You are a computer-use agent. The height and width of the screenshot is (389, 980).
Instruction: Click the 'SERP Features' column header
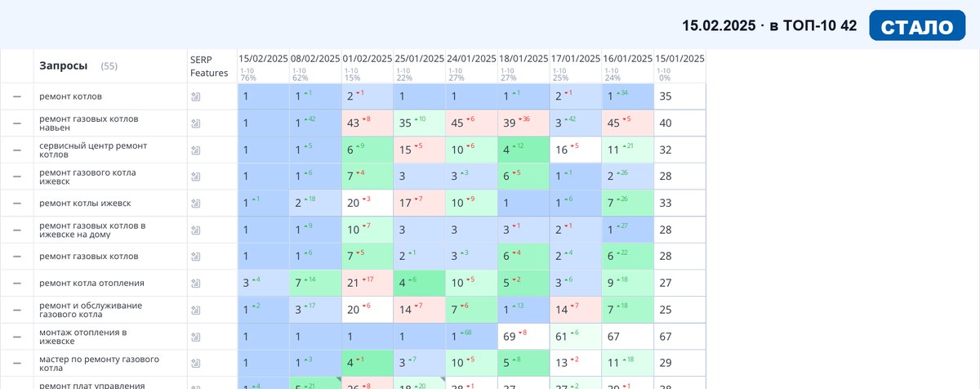[209, 65]
